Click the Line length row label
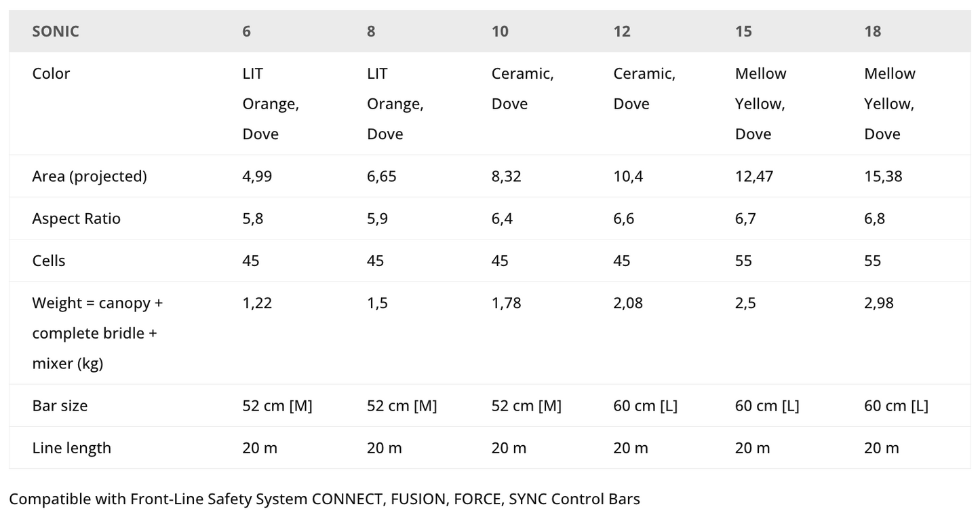The width and height of the screenshot is (980, 532). click(x=71, y=448)
